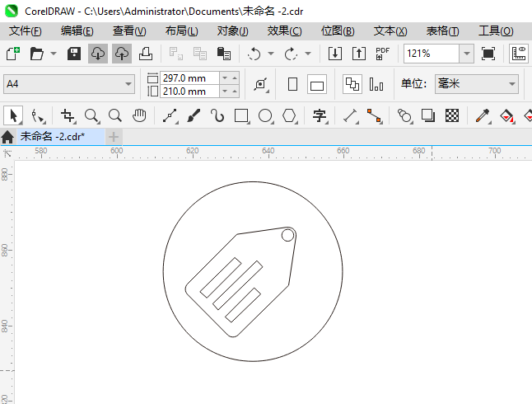Select the Zoom magnifier tool

pos(92,116)
